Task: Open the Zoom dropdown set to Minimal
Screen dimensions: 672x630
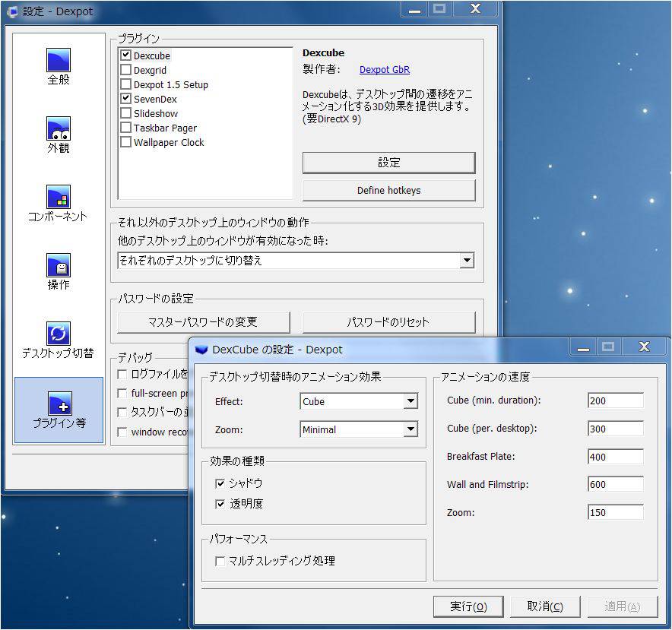Action: (x=359, y=429)
